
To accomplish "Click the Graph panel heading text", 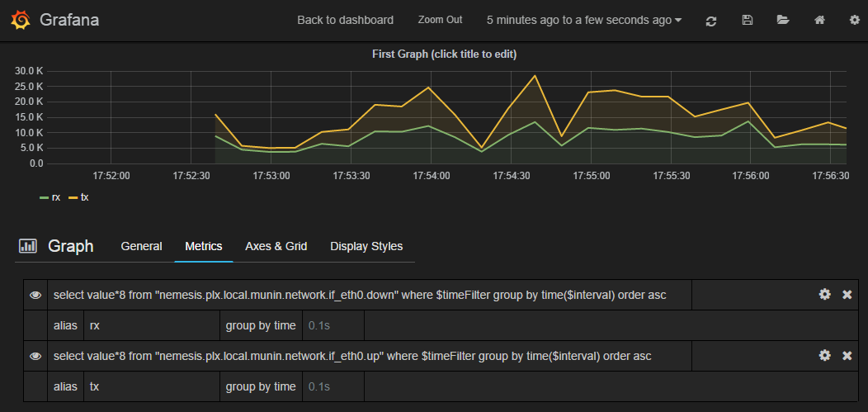I will [71, 246].
